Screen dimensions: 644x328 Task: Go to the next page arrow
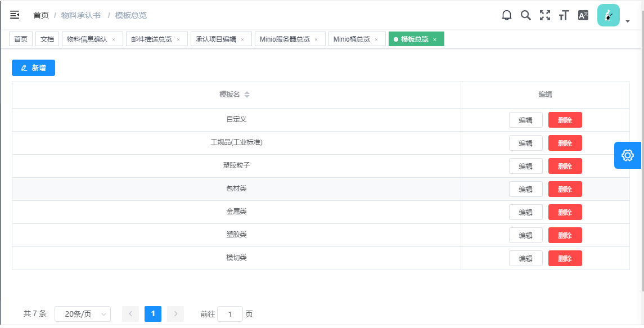coord(175,314)
